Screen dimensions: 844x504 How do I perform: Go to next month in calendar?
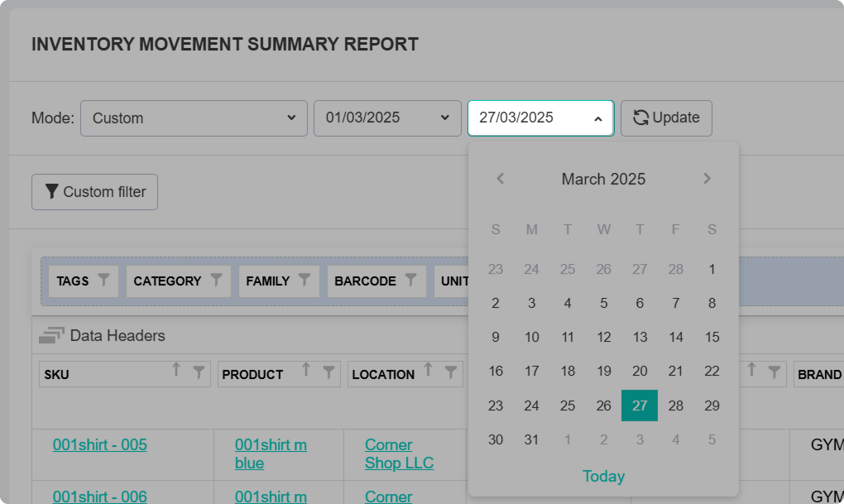[x=707, y=179]
